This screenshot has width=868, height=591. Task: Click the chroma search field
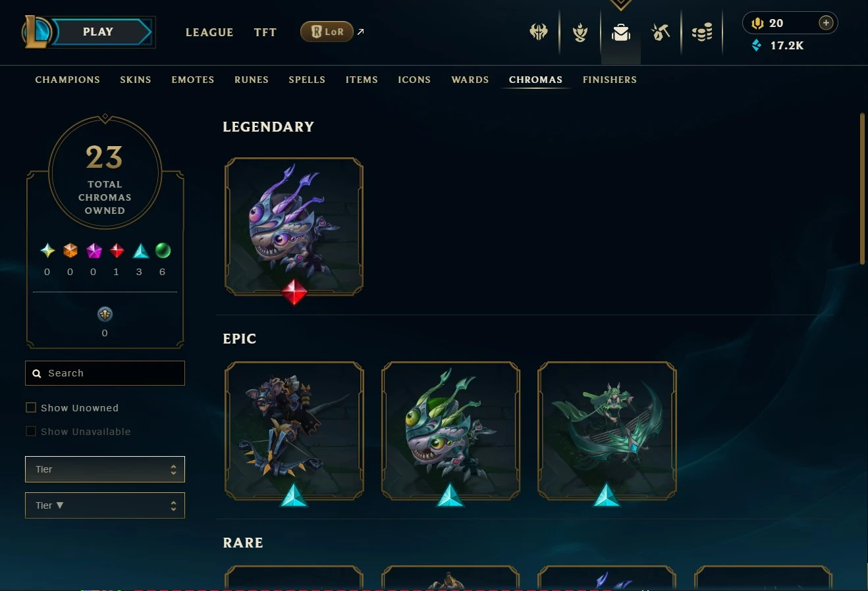click(105, 373)
